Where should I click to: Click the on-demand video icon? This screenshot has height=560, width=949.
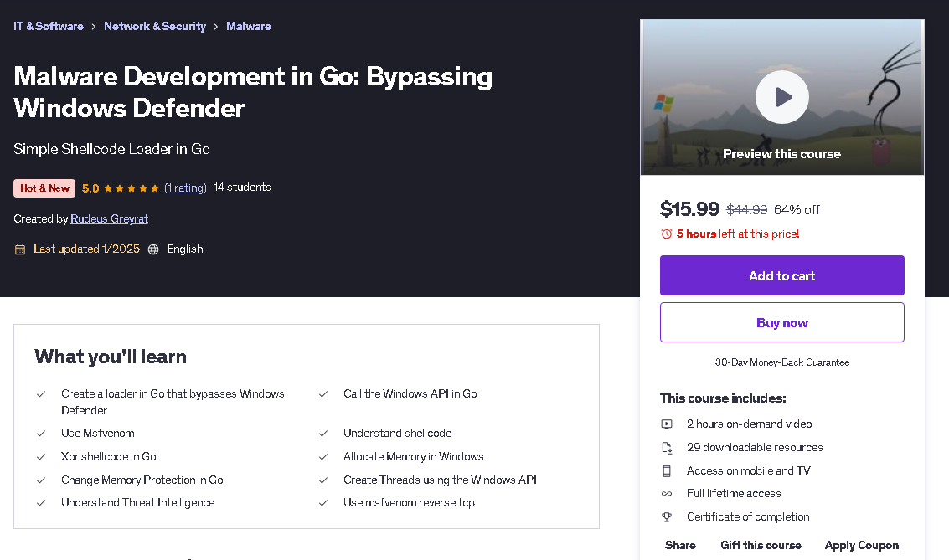667,424
